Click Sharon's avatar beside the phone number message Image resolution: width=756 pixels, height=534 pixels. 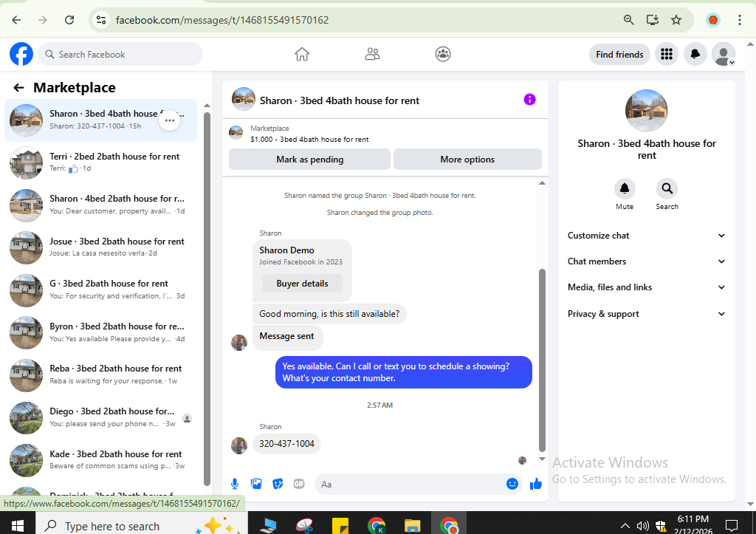239,445
